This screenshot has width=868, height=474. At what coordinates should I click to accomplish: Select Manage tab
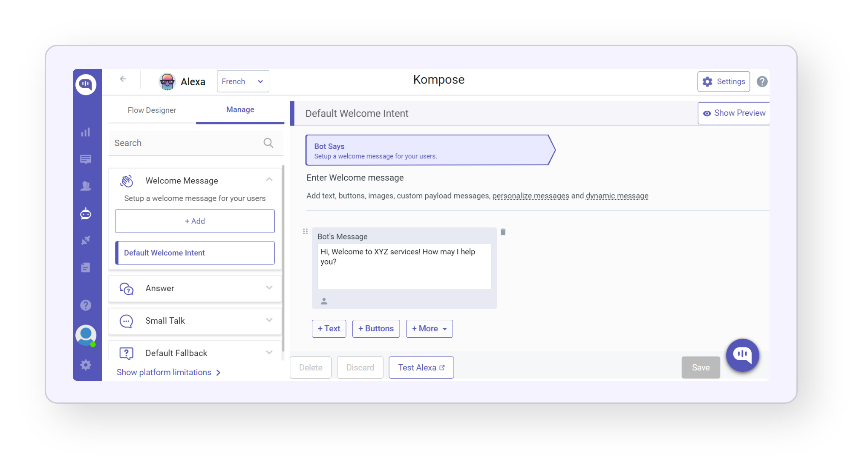pos(240,110)
